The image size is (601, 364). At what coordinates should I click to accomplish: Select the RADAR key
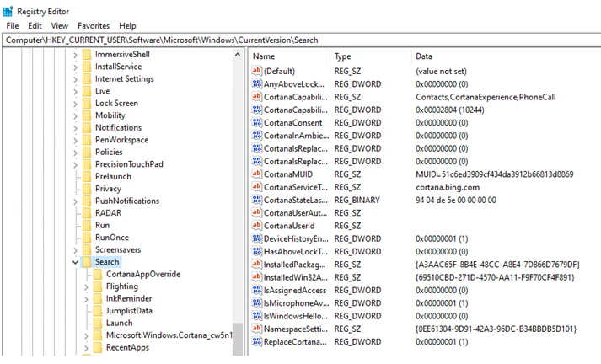[108, 213]
